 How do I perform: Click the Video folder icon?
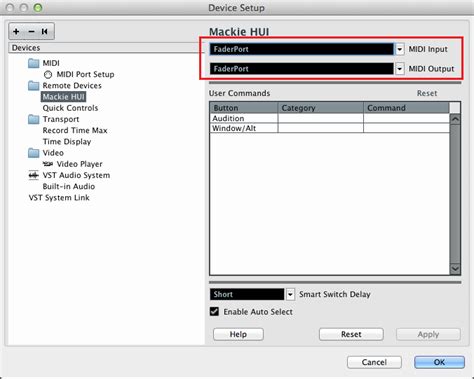(x=33, y=153)
